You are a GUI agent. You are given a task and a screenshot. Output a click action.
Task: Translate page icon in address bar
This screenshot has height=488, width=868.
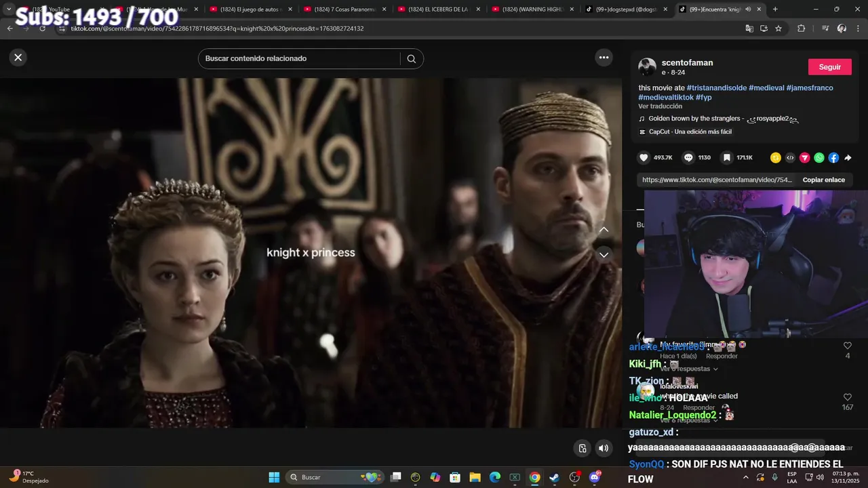(749, 28)
